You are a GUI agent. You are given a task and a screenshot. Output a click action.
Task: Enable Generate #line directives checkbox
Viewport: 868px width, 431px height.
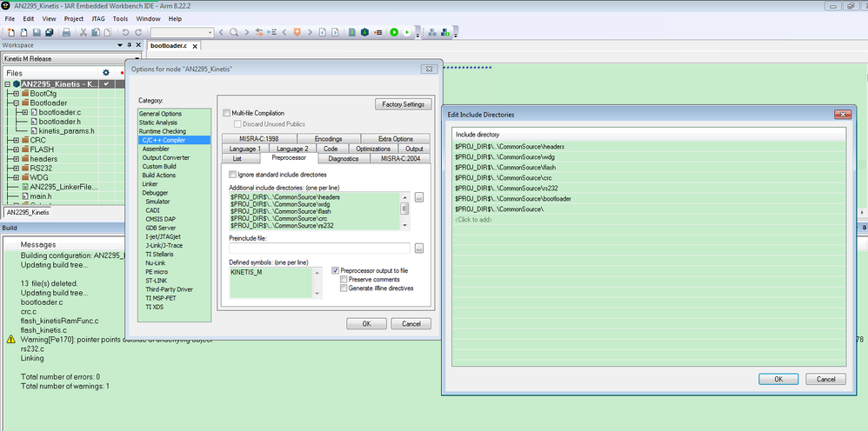coord(344,288)
